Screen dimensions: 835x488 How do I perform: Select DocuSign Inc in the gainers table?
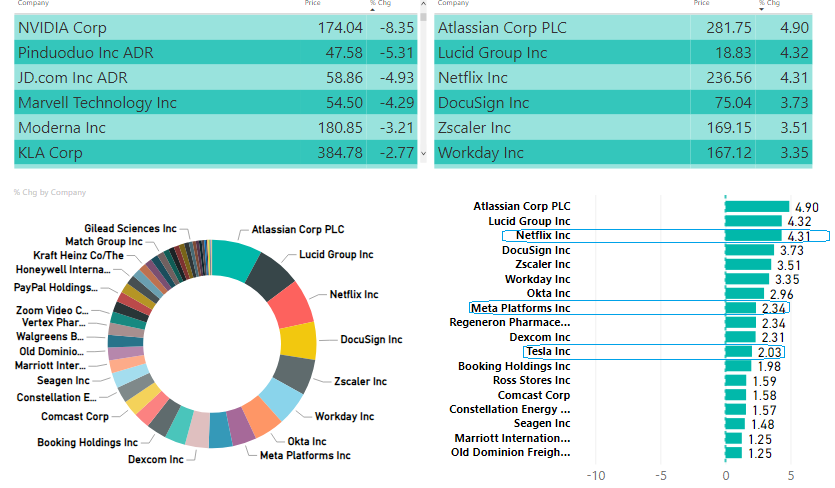484,103
